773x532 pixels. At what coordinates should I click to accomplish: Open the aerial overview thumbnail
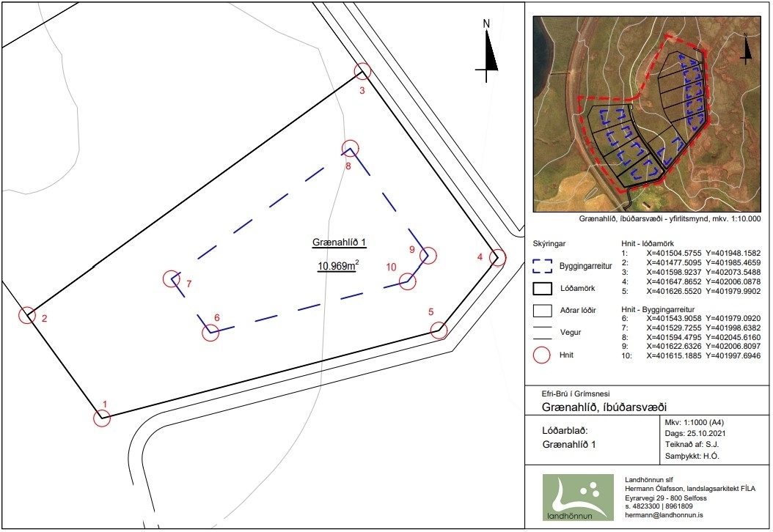[x=647, y=114]
